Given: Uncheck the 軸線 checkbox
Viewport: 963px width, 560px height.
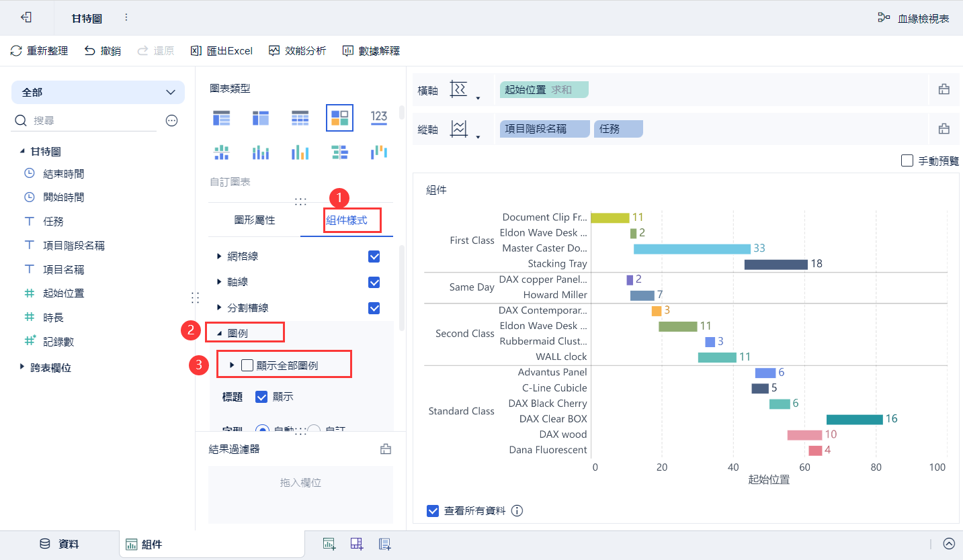Looking at the screenshot, I should pyautogui.click(x=374, y=283).
